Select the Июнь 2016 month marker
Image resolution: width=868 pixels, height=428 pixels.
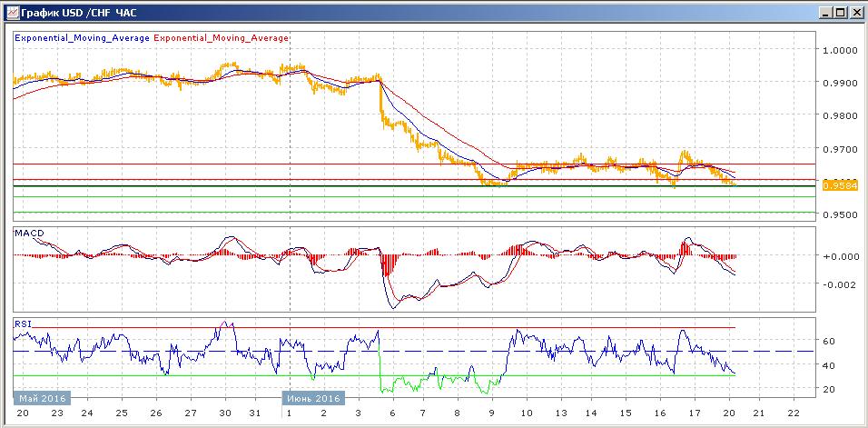pyautogui.click(x=312, y=398)
